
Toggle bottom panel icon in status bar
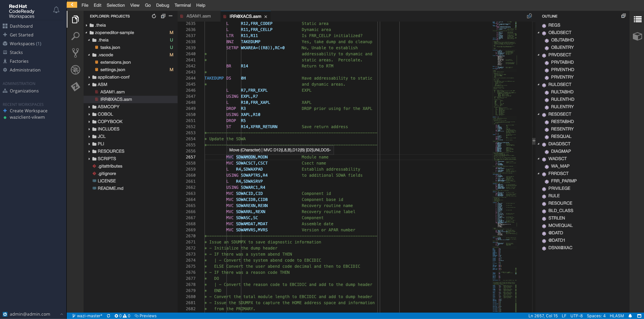coord(639,316)
